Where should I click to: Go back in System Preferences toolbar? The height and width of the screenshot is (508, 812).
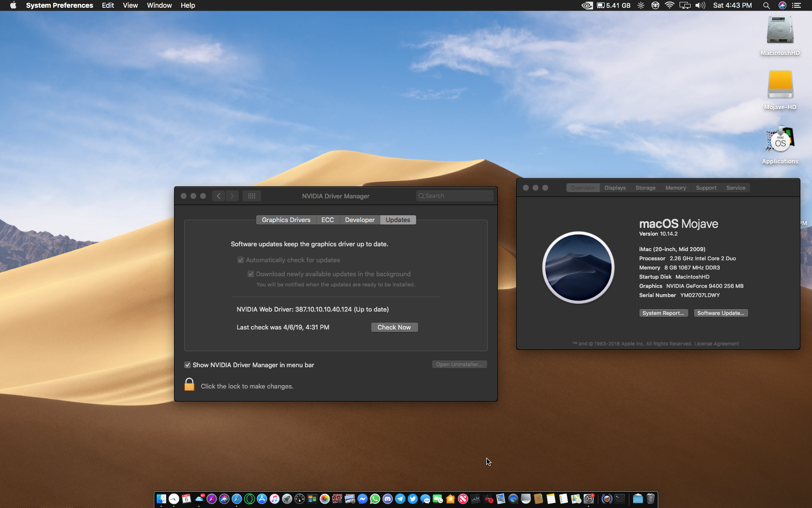point(218,196)
